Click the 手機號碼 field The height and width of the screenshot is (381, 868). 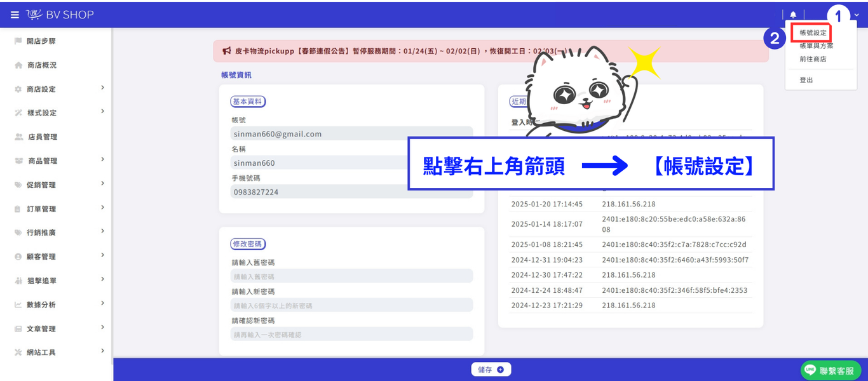pos(351,192)
